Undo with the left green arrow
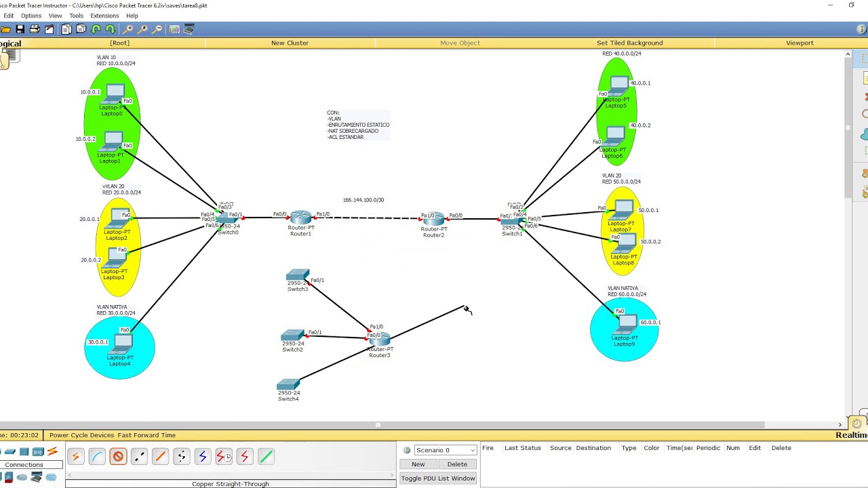Screen dimensions: 868x488 (96, 29)
